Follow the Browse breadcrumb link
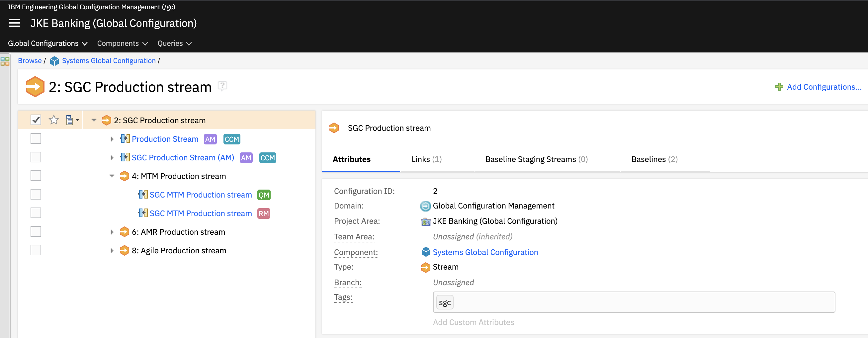The height and width of the screenshot is (338, 868). tap(30, 61)
